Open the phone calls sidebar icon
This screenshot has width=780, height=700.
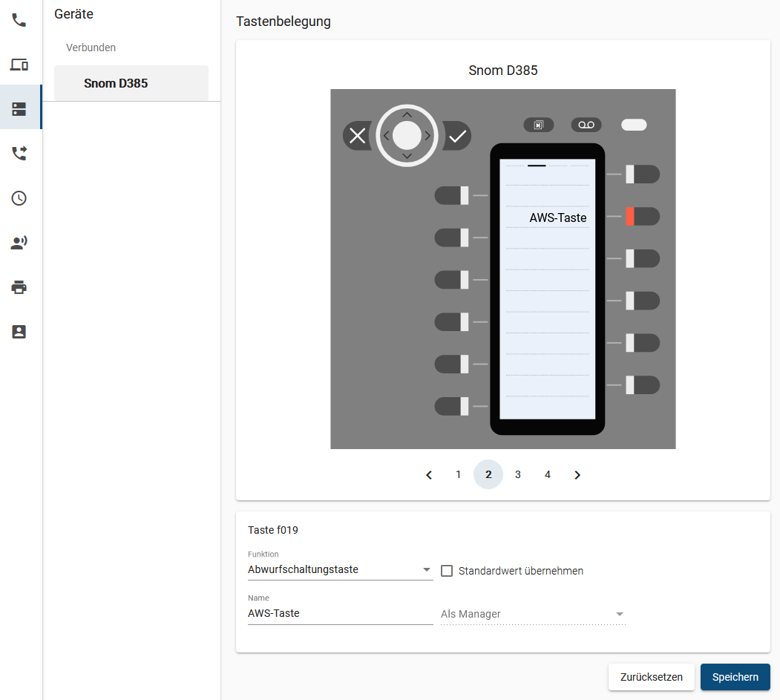click(x=19, y=20)
